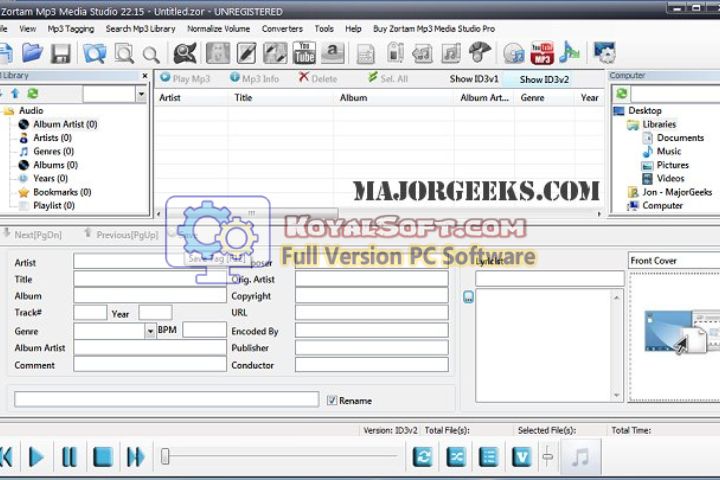Switch to Show ID3v1 tab
The width and height of the screenshot is (720, 480).
pyautogui.click(x=474, y=79)
